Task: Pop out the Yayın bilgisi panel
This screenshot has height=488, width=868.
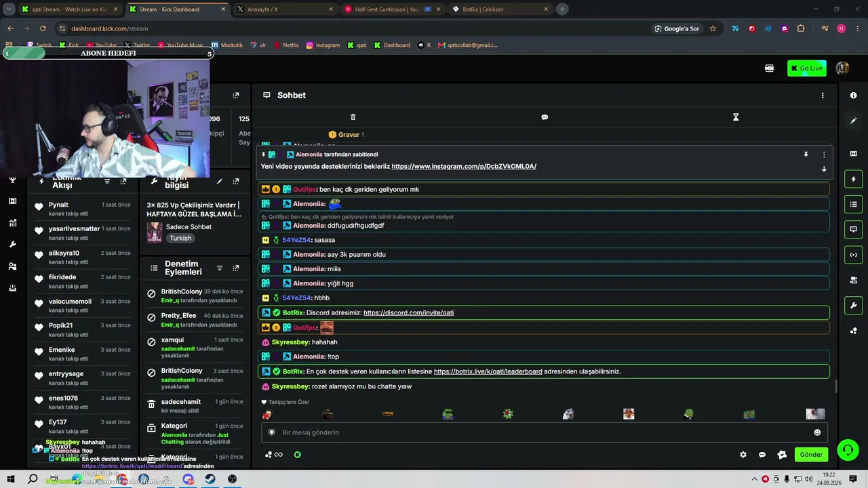Action: (236, 181)
